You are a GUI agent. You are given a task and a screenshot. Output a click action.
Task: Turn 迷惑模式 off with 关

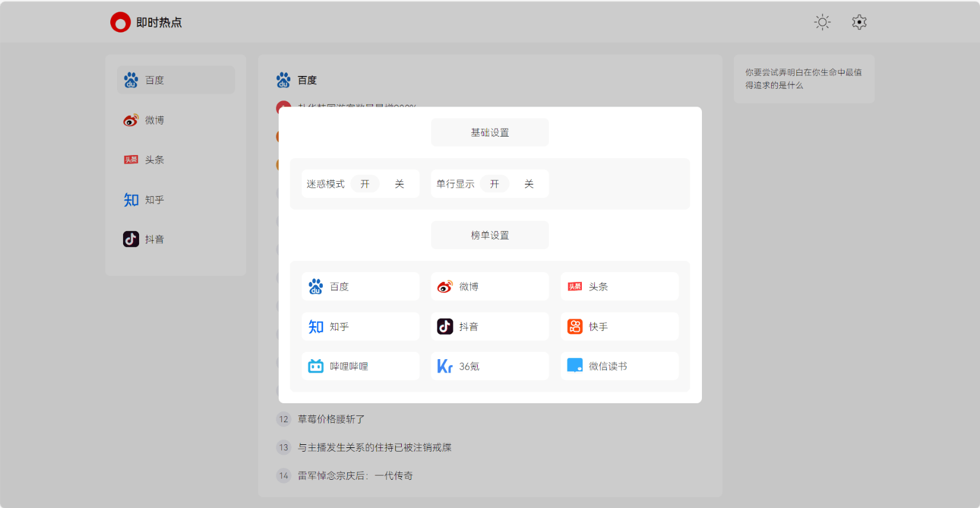point(399,184)
